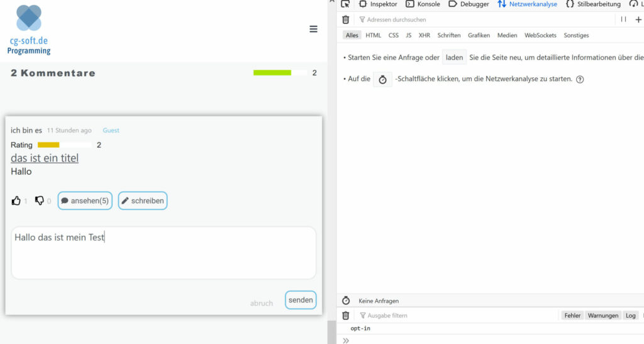Filter requests by Alles
The height and width of the screenshot is (344, 644).
tap(352, 35)
